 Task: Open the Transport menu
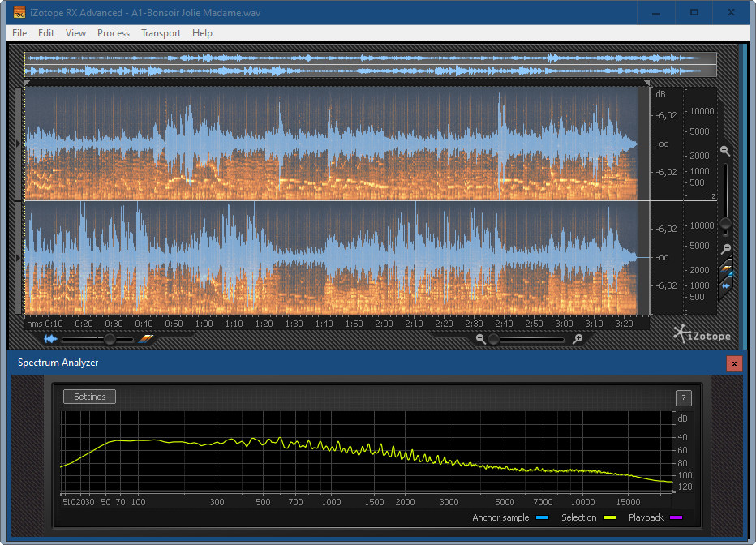pos(161,33)
